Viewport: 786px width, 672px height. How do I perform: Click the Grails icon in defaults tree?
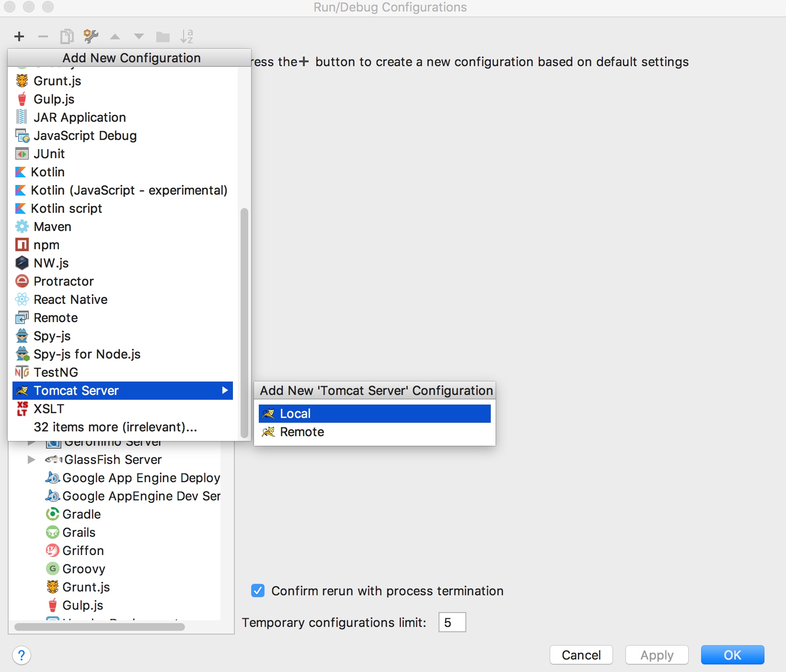53,533
